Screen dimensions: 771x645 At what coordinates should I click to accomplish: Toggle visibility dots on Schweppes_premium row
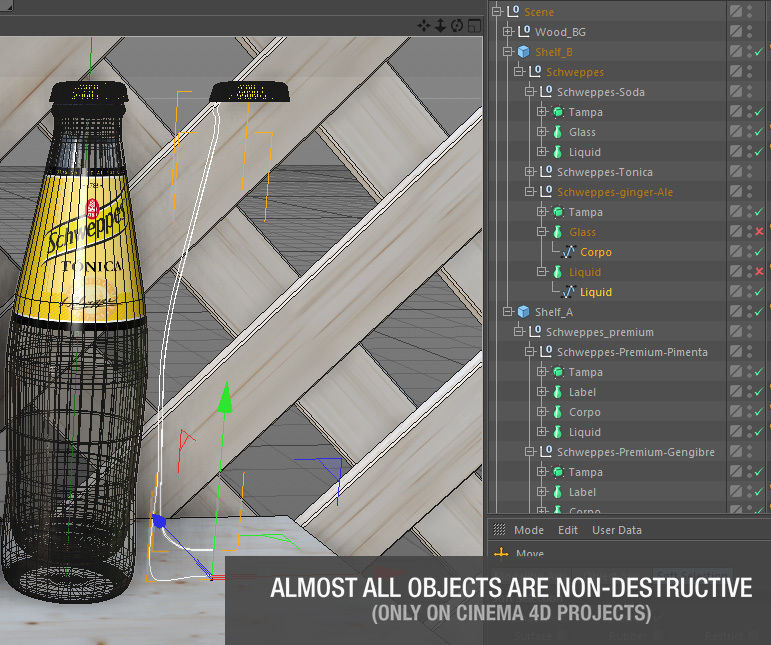tap(749, 332)
